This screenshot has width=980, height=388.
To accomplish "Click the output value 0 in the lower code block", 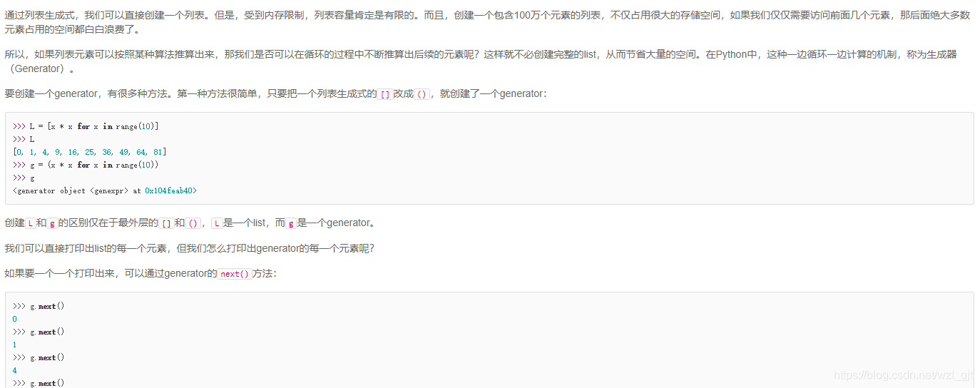I will click(x=15, y=319).
